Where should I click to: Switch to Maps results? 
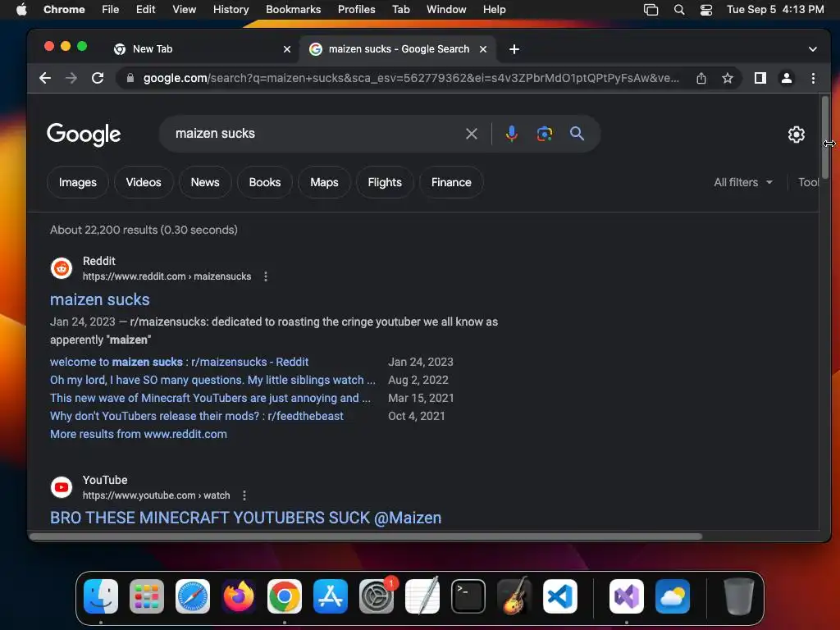click(x=324, y=182)
